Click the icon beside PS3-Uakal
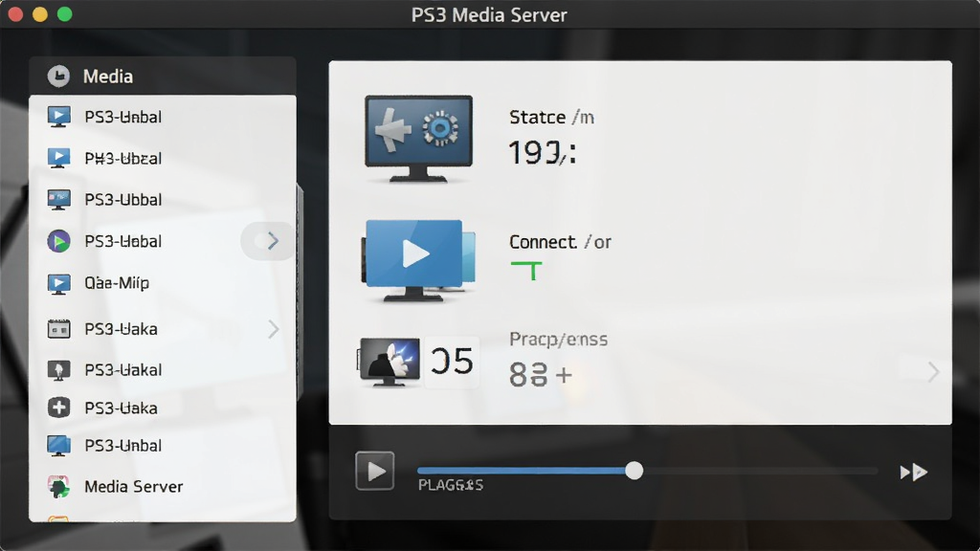 tap(58, 370)
